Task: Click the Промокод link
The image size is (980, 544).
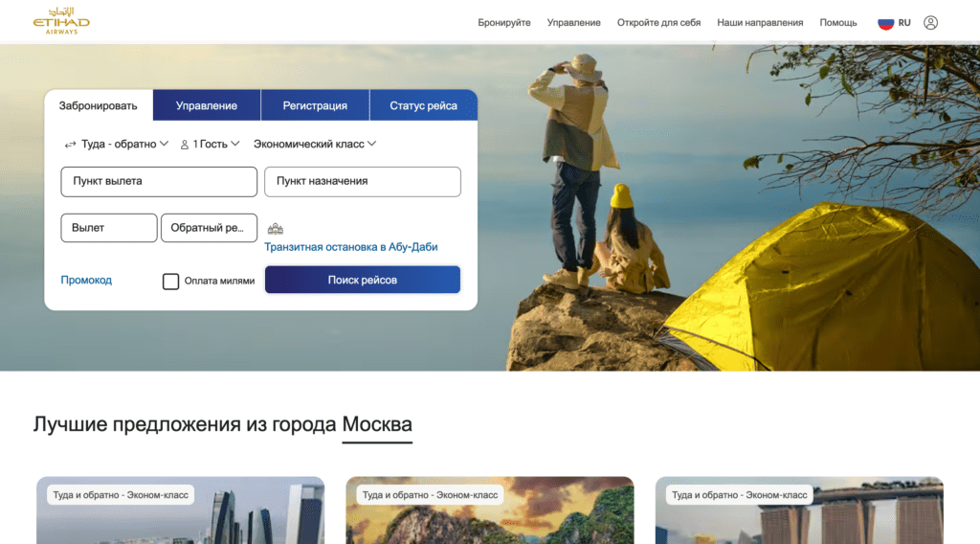Action: [86, 280]
